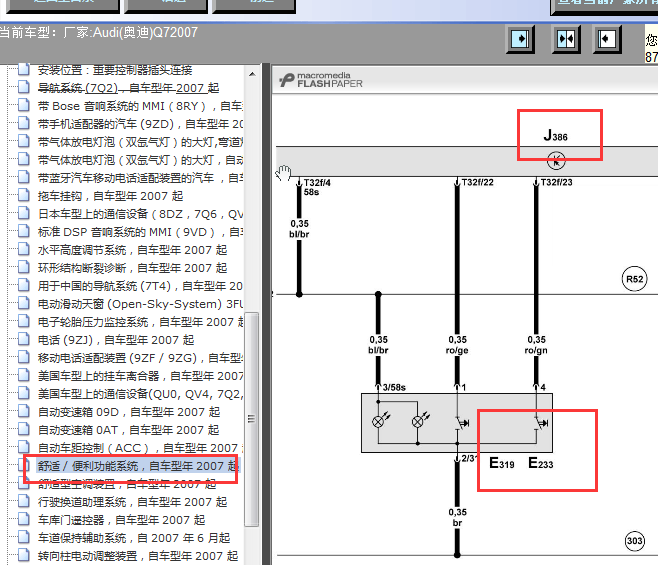
Task: Open 美国车型上的挂车离合器 entry
Action: [x=140, y=376]
